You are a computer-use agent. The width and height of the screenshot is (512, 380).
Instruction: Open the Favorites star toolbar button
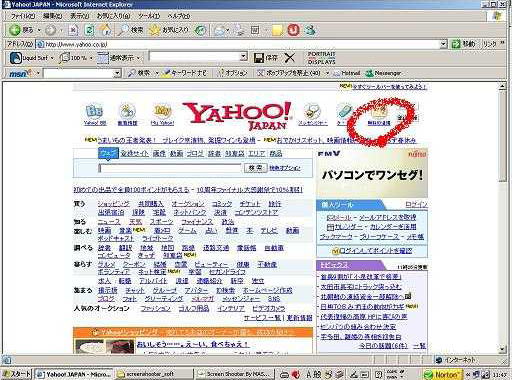tap(169, 30)
